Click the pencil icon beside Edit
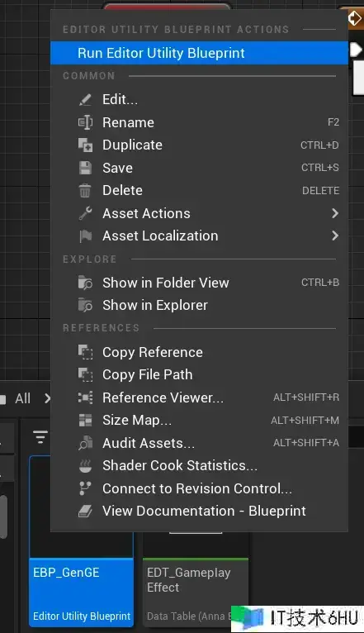The image size is (364, 633). click(85, 100)
